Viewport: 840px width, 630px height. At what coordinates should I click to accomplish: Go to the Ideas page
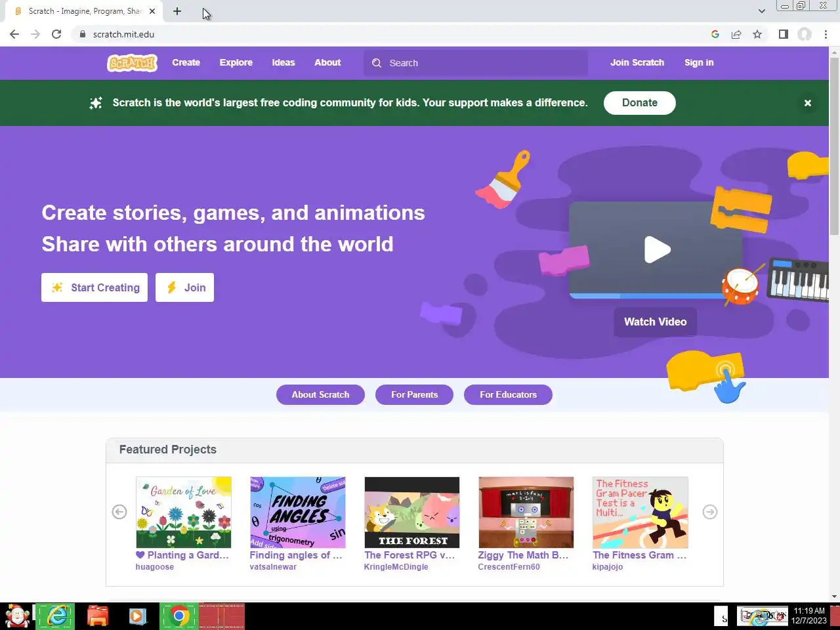pos(283,62)
